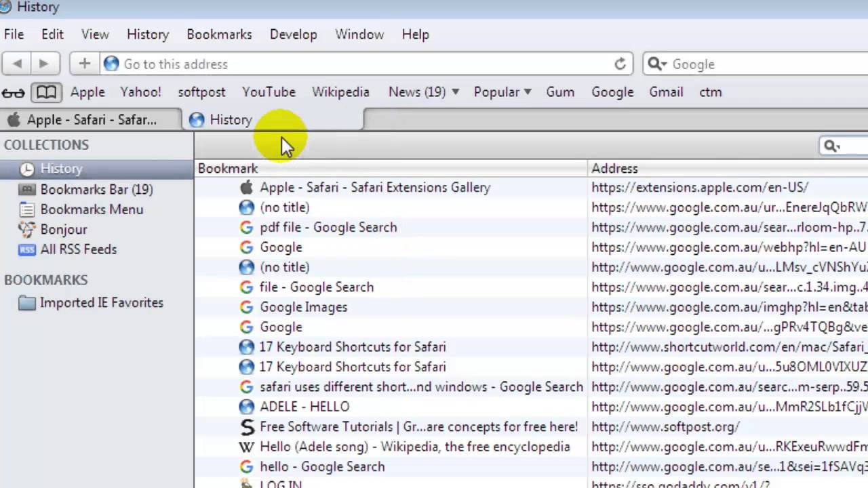Click the Bonjour sidebar icon
Image resolution: width=868 pixels, height=488 pixels.
pos(26,229)
